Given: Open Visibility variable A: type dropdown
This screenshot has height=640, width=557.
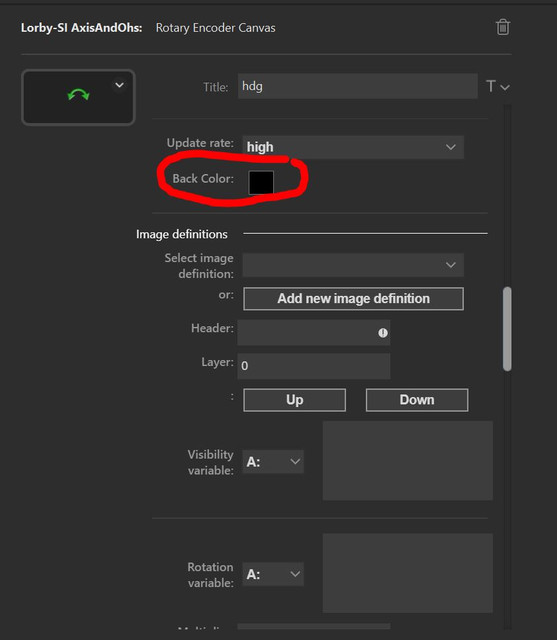Looking at the screenshot, I should pyautogui.click(x=273, y=462).
